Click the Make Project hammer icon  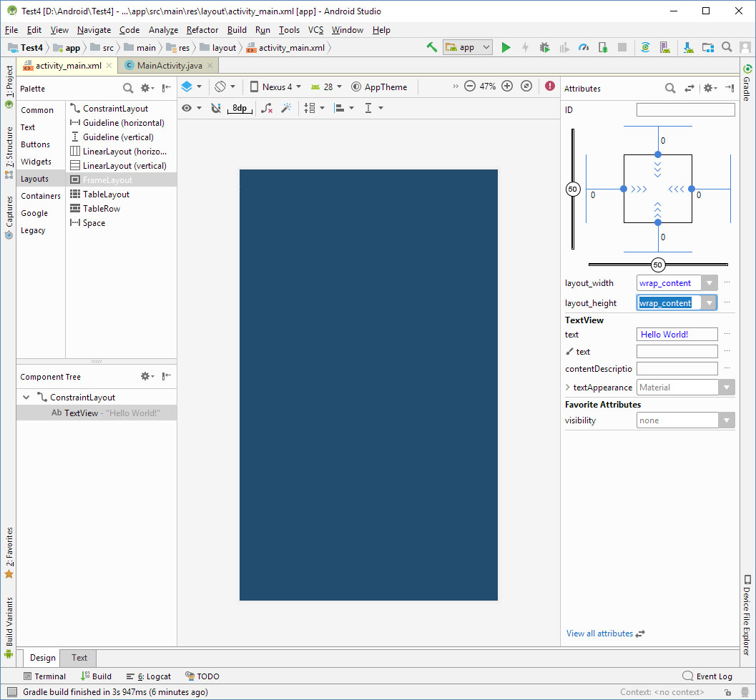432,47
